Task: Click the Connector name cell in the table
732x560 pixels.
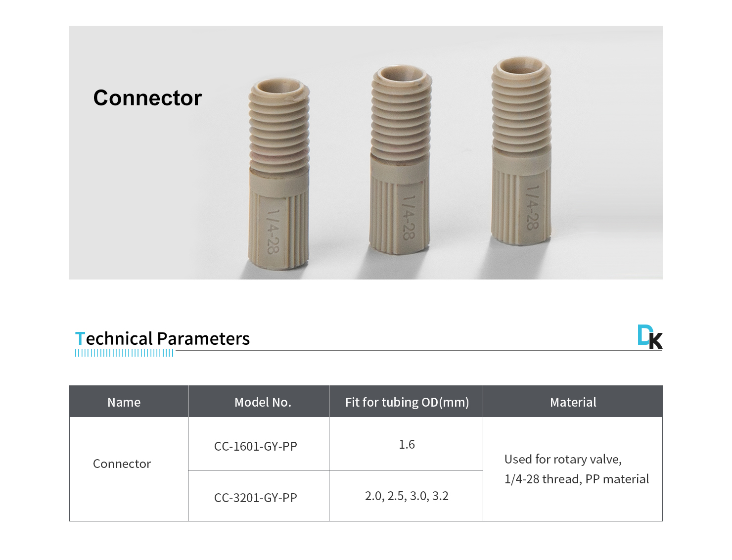Action: [x=122, y=464]
